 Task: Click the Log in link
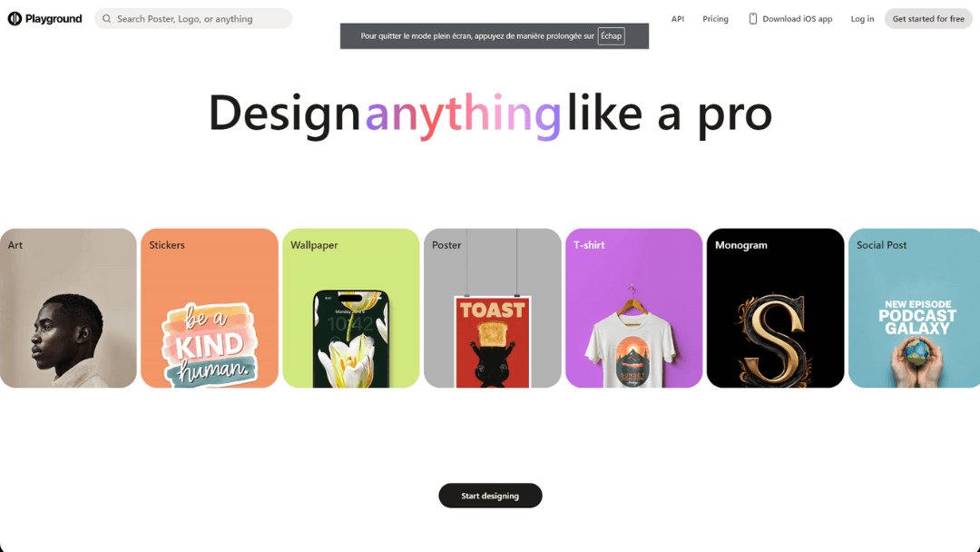(862, 19)
